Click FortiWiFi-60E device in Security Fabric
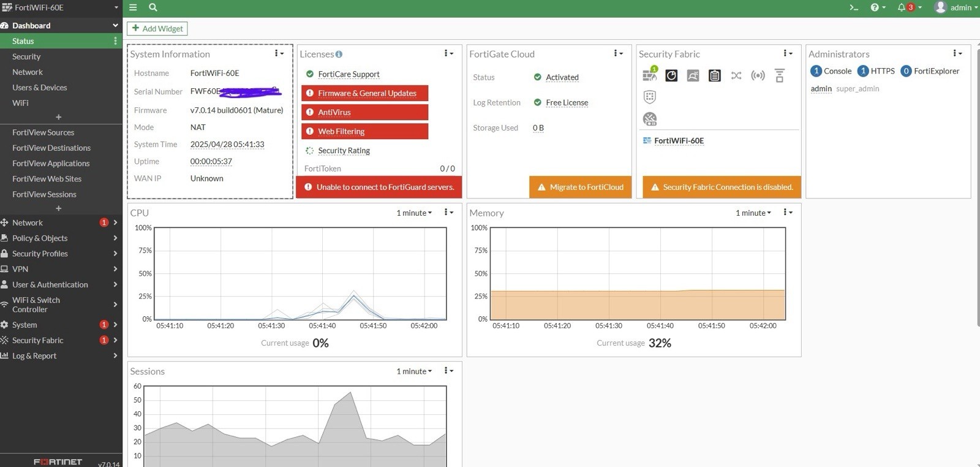This screenshot has height=467, width=980. tap(679, 140)
